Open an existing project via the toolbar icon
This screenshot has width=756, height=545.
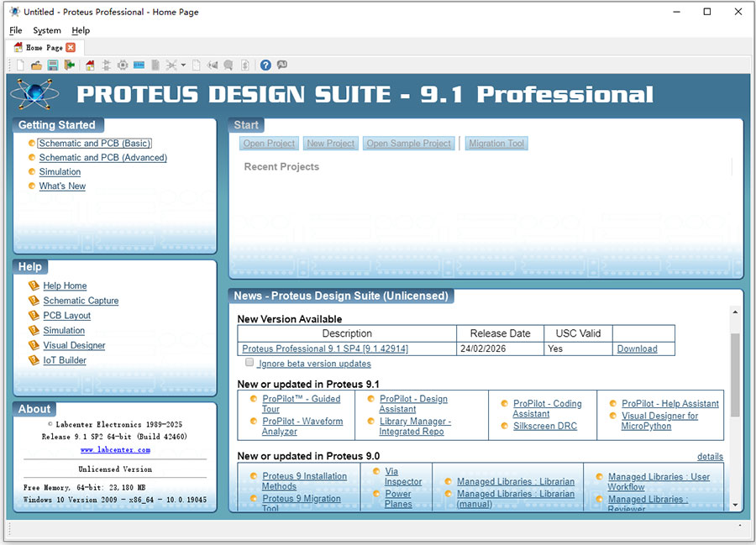coord(35,64)
